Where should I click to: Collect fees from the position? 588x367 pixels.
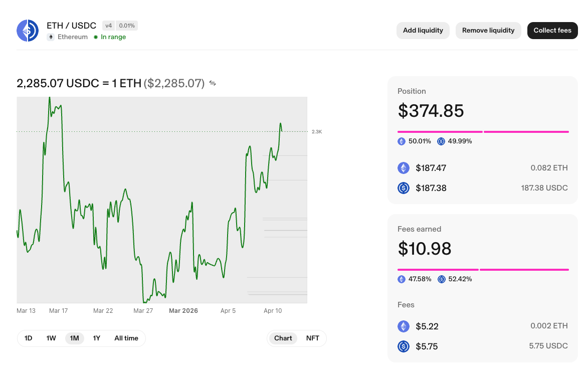pyautogui.click(x=552, y=31)
